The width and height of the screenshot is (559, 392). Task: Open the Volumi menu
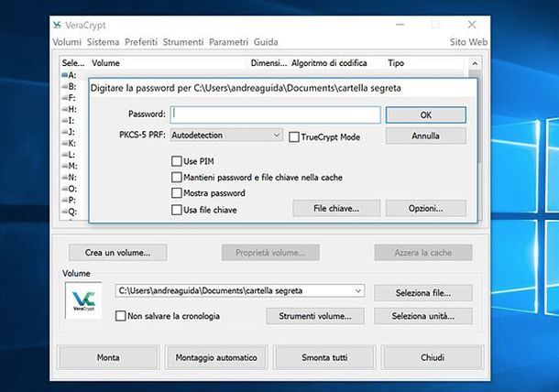pyautogui.click(x=67, y=42)
